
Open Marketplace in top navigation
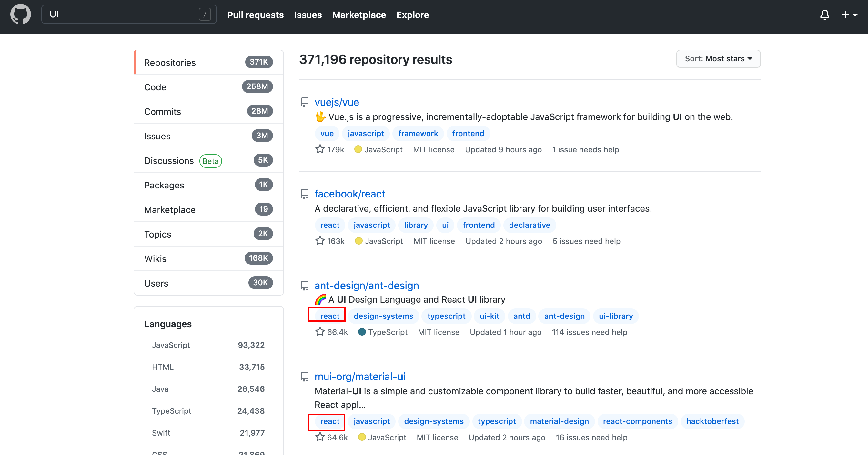click(359, 15)
